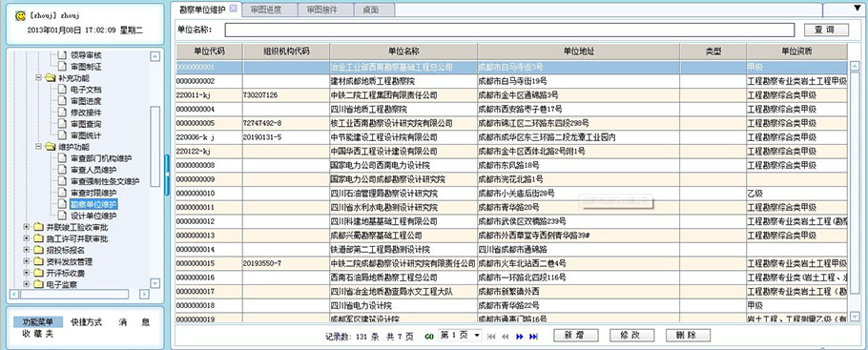Viewport: 868px width, 350px height.
Task: Expand the 并联竣工验收审批 node
Action: click(26, 227)
